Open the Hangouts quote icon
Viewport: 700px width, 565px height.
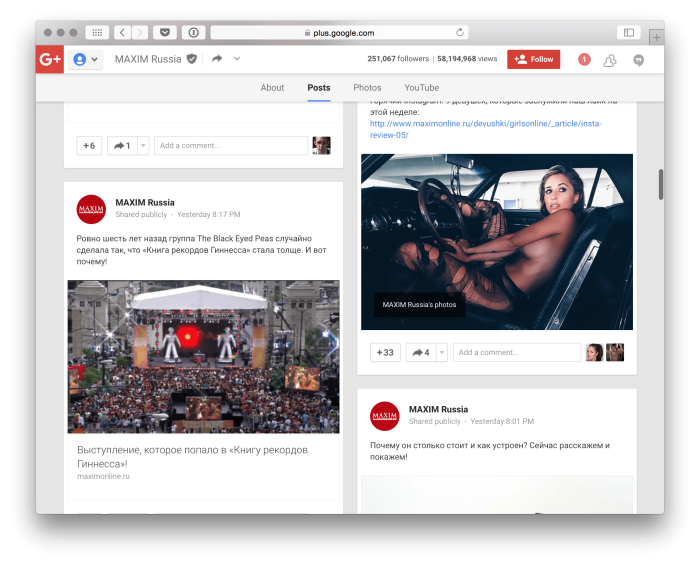click(x=639, y=60)
